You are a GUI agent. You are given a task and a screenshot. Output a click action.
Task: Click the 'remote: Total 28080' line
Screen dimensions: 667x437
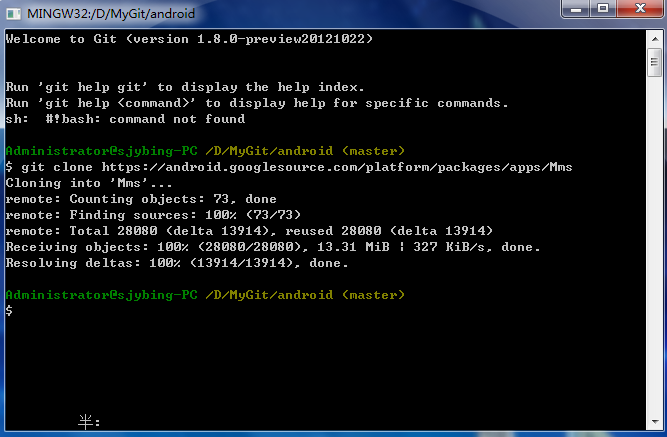pos(249,231)
